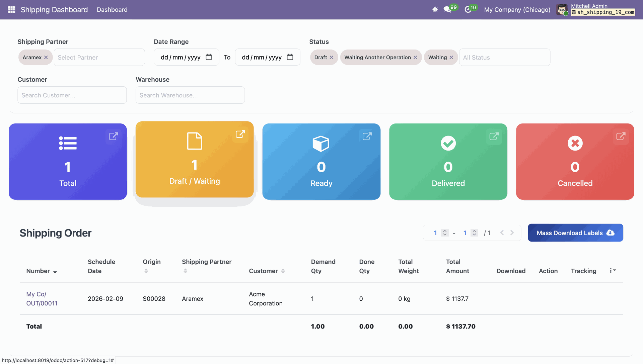Open the All Status dropdown field
This screenshot has height=364, width=643.
[x=504, y=58]
